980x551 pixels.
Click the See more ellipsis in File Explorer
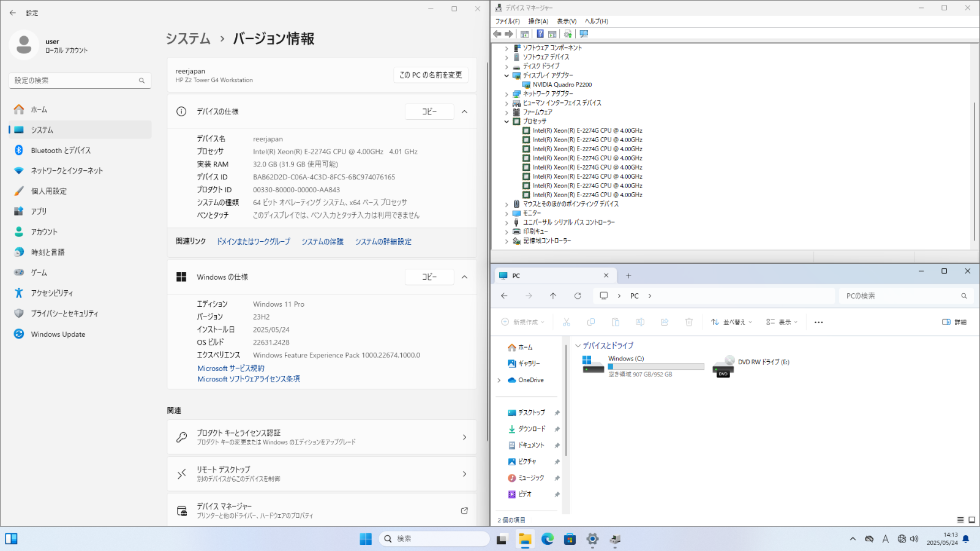coord(819,322)
